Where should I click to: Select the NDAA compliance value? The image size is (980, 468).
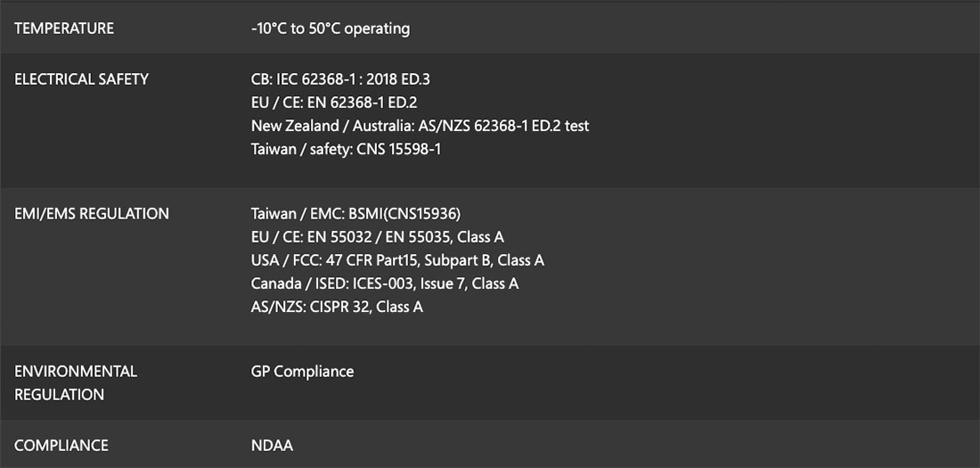point(272,445)
